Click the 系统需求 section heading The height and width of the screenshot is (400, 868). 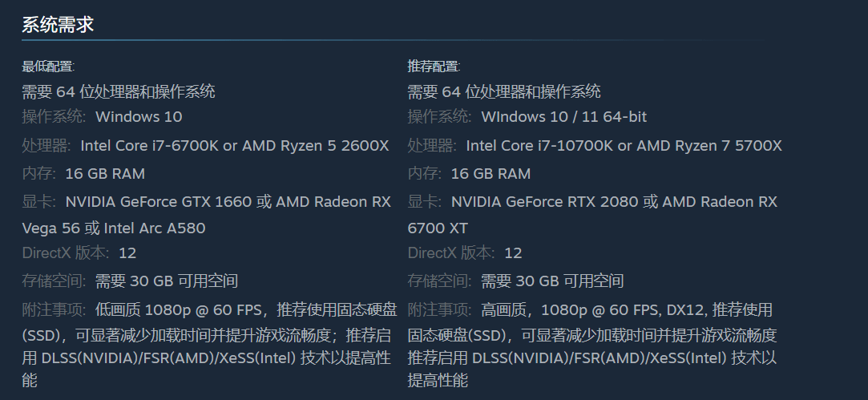59,24
